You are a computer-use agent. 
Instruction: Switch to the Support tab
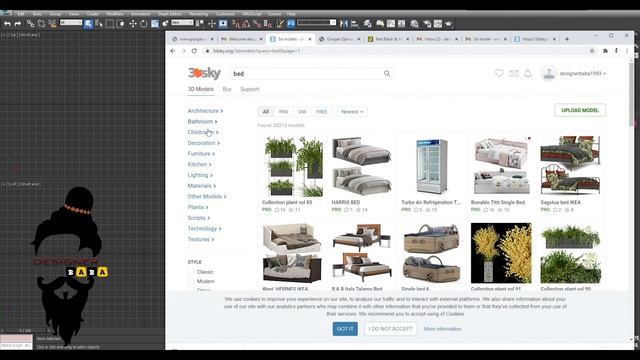click(x=249, y=89)
